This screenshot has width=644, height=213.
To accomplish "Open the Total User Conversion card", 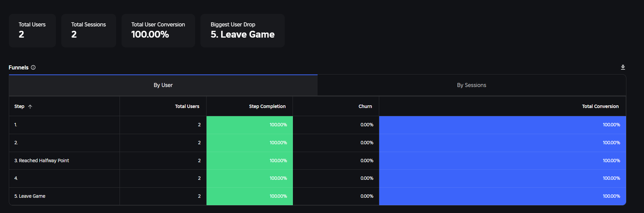I will 158,30.
